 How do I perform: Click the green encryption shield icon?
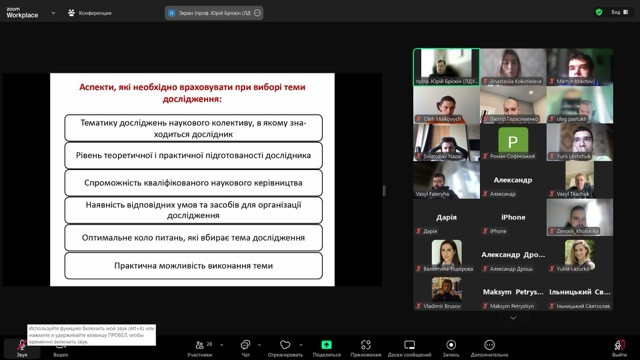pos(599,12)
